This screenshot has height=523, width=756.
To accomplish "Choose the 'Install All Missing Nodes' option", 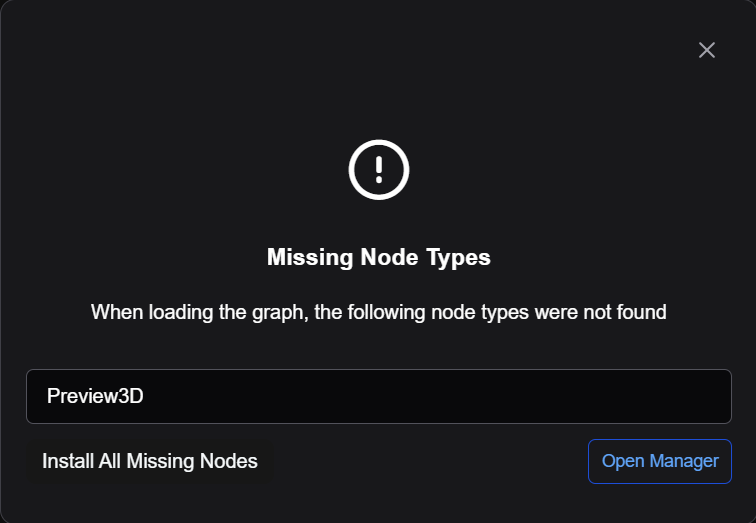I will [150, 461].
